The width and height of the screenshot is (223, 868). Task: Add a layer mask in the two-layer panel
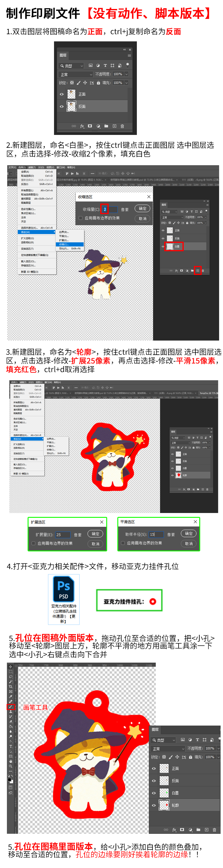tap(90, 126)
